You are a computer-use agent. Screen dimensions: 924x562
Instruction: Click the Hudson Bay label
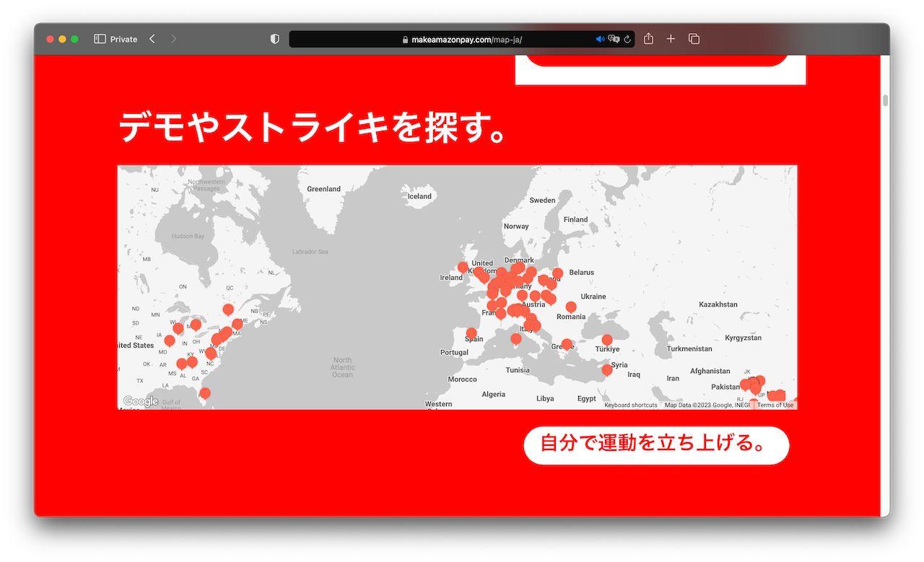[x=188, y=237]
